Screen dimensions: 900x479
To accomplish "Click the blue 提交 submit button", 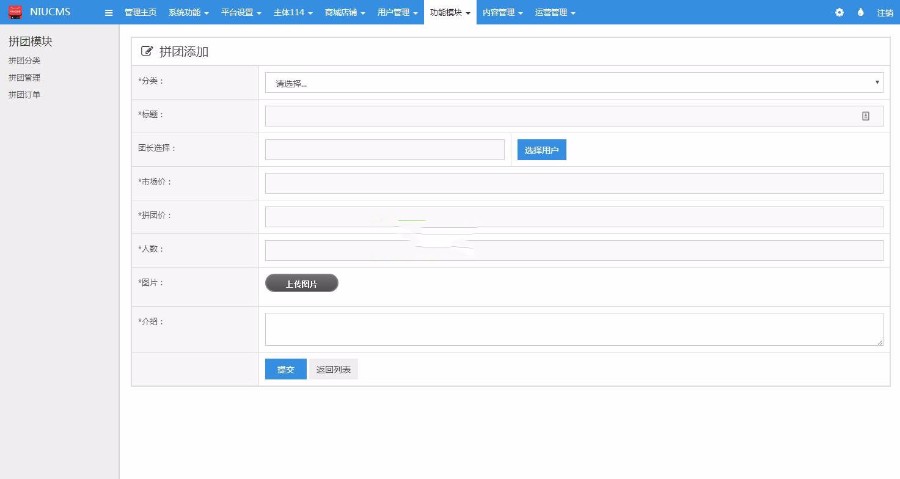I will pos(285,369).
